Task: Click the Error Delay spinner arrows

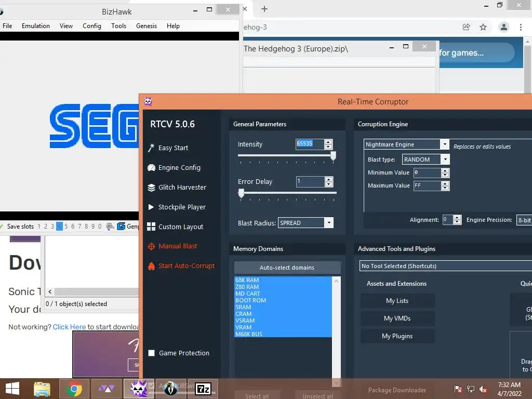Action: (328, 181)
